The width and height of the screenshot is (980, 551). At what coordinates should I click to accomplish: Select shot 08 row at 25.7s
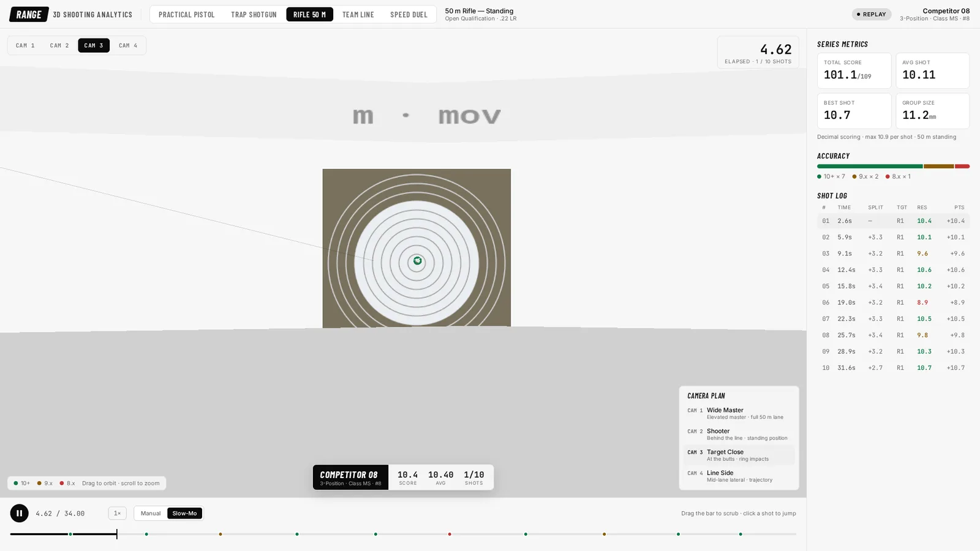[x=893, y=335]
